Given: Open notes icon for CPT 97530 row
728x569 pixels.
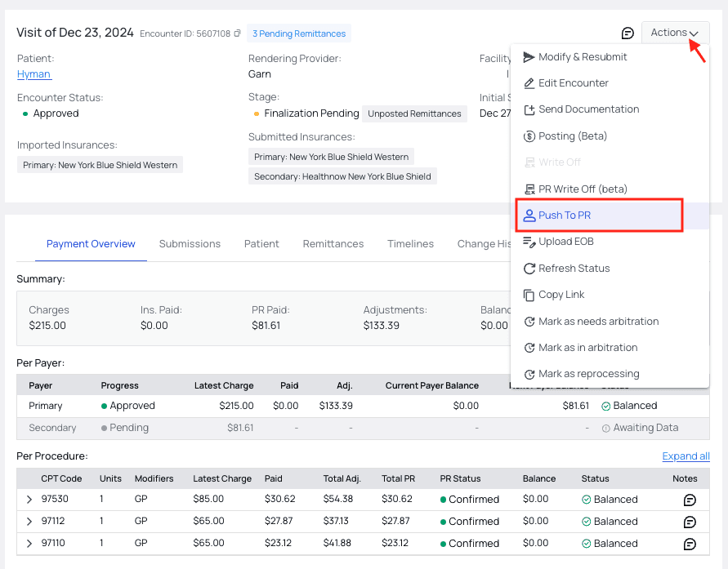Looking at the screenshot, I should [689, 500].
